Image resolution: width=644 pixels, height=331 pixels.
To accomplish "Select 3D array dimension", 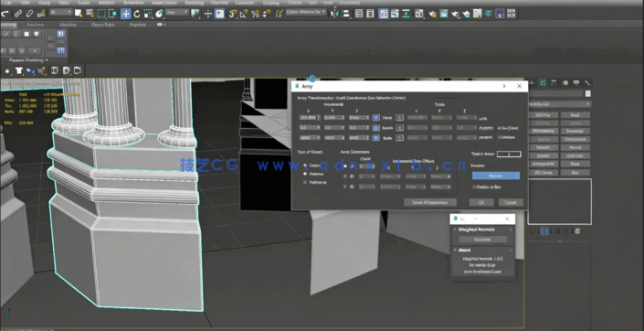I will (x=345, y=187).
